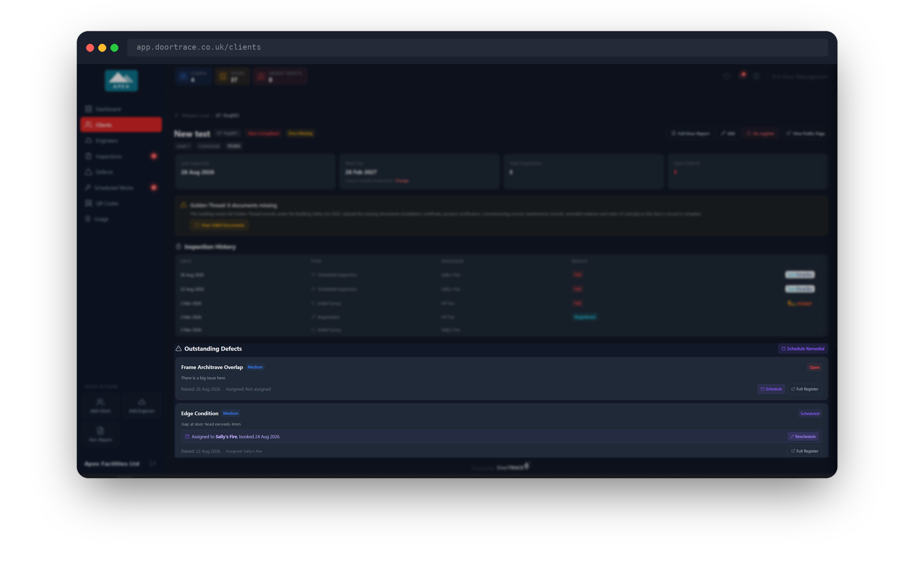
Task: Open the red highlighted Clients sidebar item
Action: [121, 125]
